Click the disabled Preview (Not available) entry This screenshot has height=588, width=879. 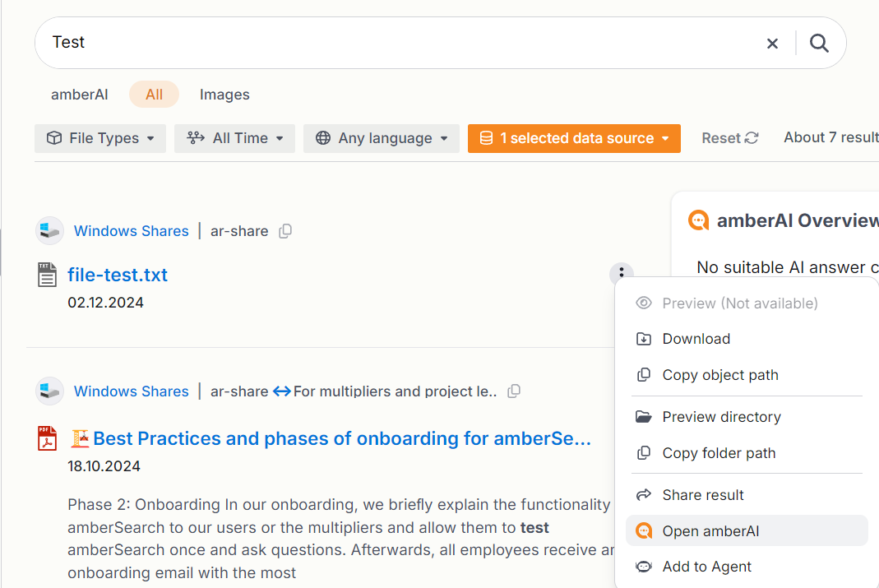coord(746,303)
